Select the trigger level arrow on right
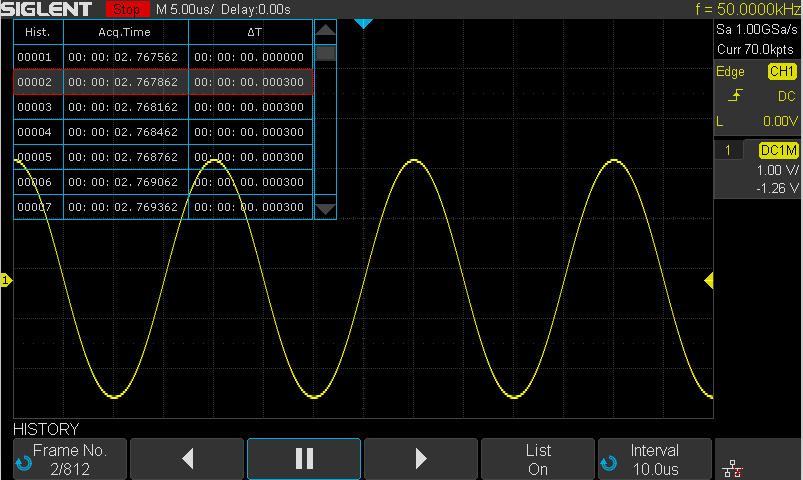Viewport: 803px width, 480px height. [709, 281]
